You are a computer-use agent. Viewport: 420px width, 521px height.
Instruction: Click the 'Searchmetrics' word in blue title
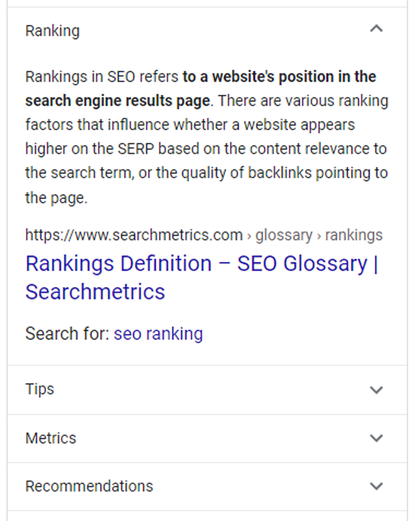(95, 292)
